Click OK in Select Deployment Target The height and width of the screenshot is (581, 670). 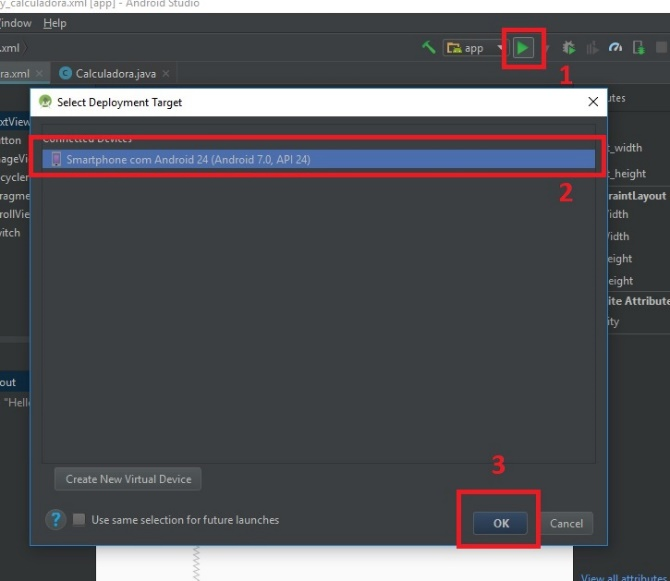click(x=500, y=523)
